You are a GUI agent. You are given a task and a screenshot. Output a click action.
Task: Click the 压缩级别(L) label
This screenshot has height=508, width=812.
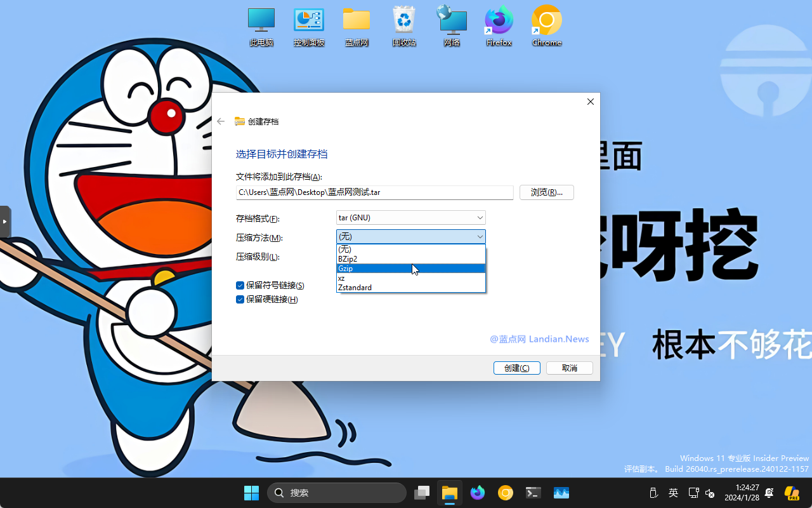tap(258, 257)
